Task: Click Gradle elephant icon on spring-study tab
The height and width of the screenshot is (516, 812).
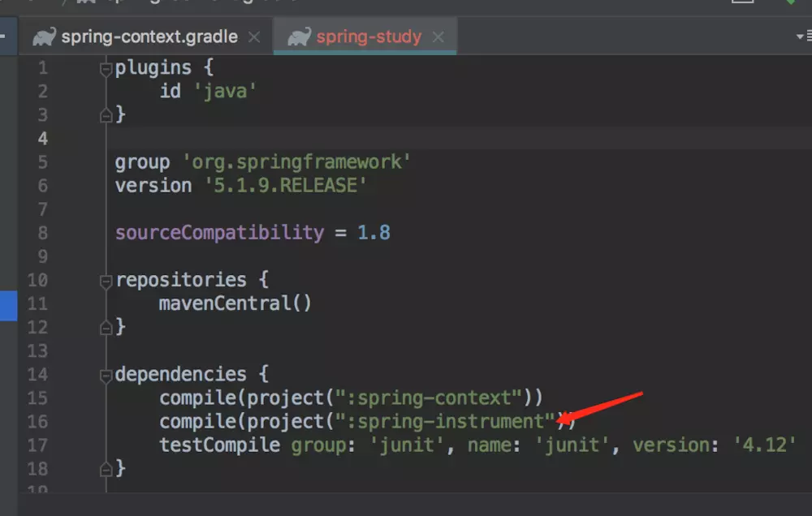Action: pyautogui.click(x=300, y=37)
